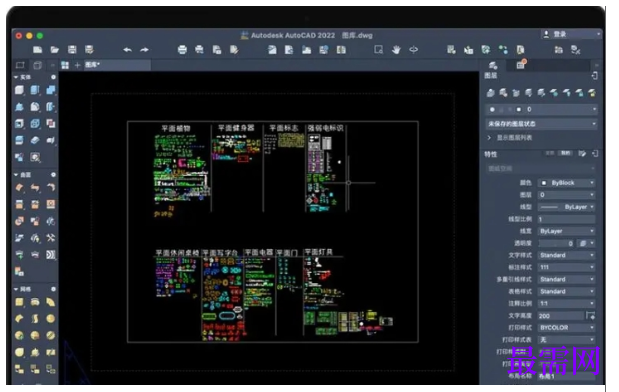
Task: Switch to the Layers inspector tab icon
Action: [493, 65]
